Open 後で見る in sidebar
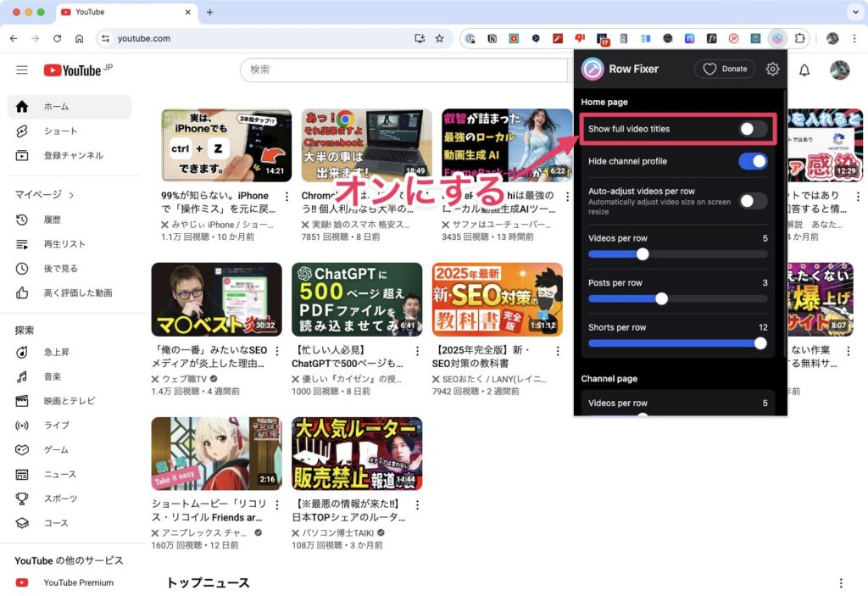 70,268
